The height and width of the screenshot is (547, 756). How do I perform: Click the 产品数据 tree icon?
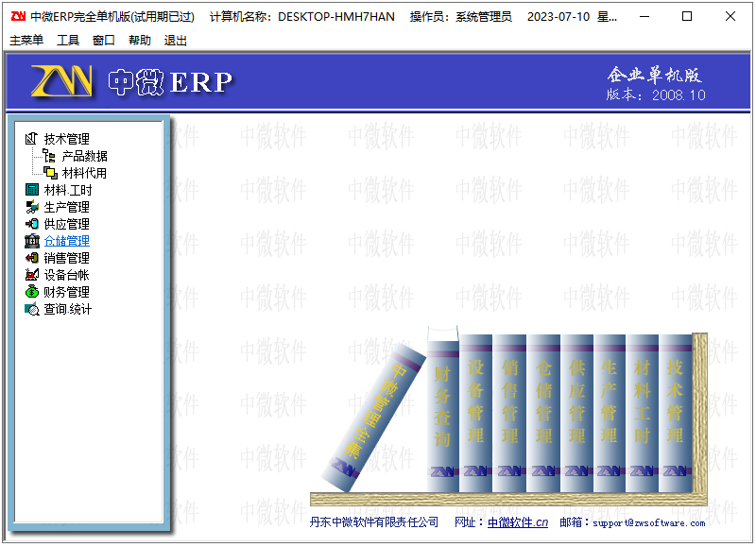pyautogui.click(x=49, y=156)
